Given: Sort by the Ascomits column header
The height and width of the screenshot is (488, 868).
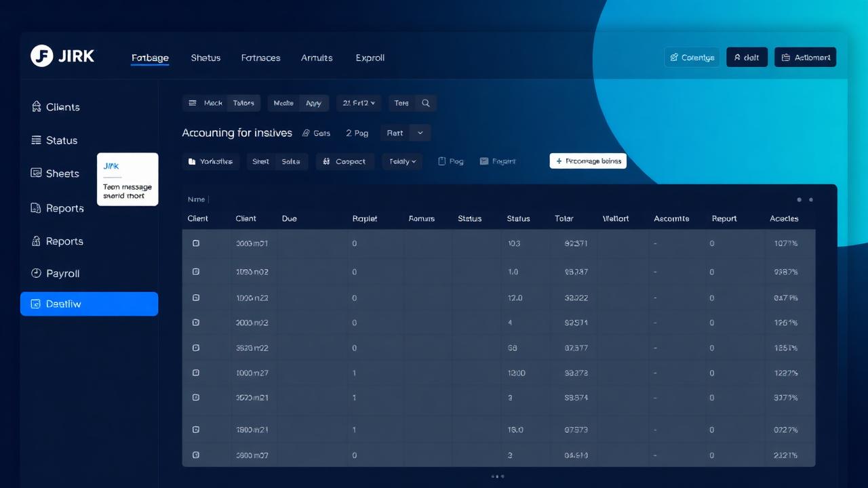Looking at the screenshot, I should (671, 218).
